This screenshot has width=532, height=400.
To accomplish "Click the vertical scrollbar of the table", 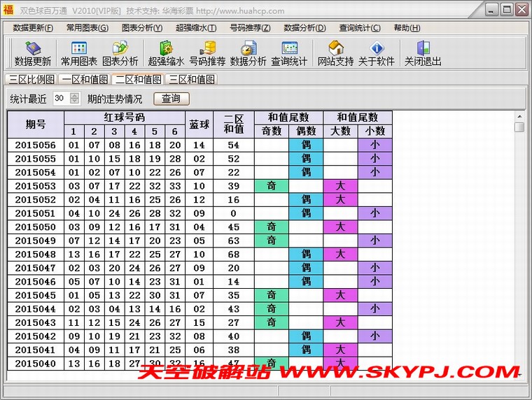I will click(x=519, y=245).
